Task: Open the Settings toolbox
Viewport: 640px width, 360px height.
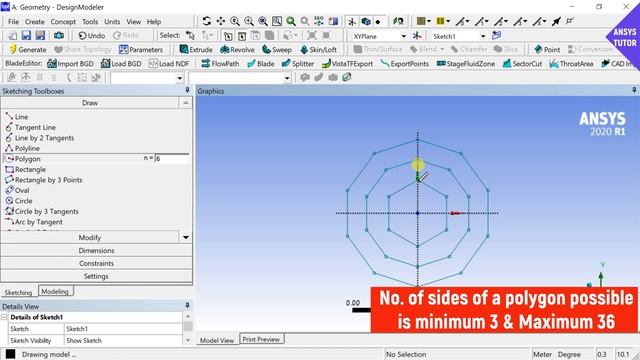Action: pyautogui.click(x=96, y=276)
